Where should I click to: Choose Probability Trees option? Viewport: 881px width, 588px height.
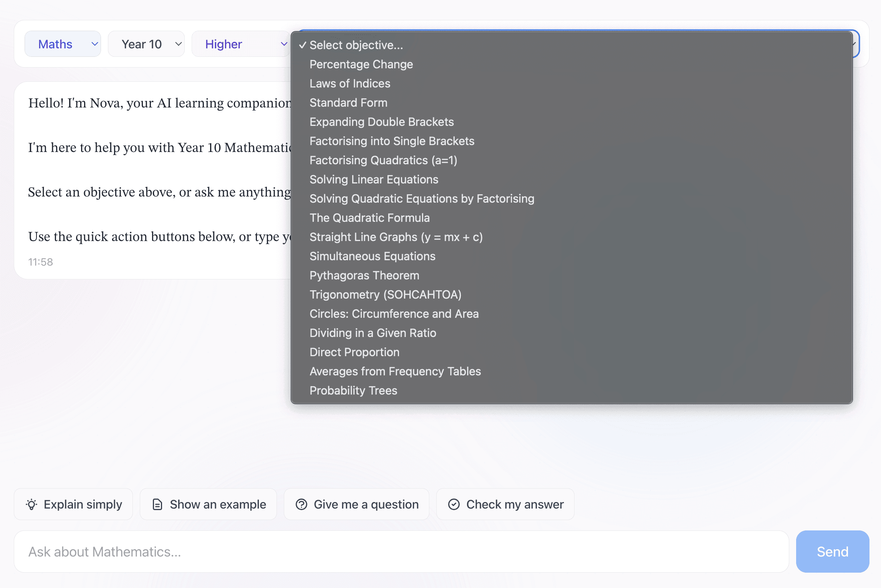(x=353, y=391)
